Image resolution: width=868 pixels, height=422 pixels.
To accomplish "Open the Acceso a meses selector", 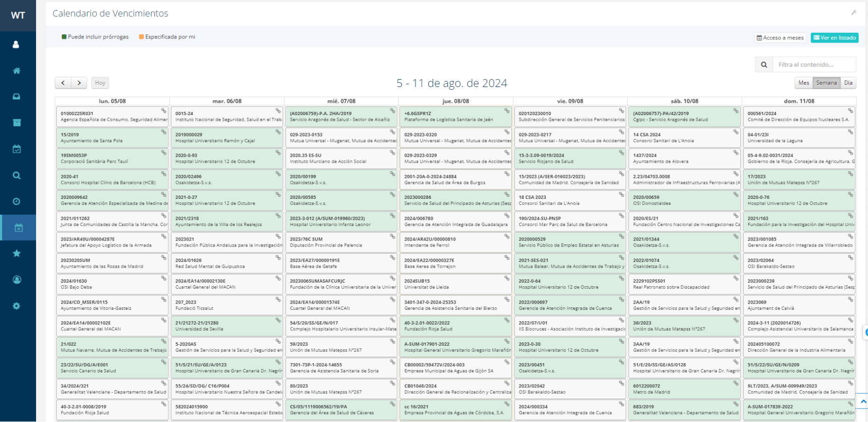I will 780,38.
